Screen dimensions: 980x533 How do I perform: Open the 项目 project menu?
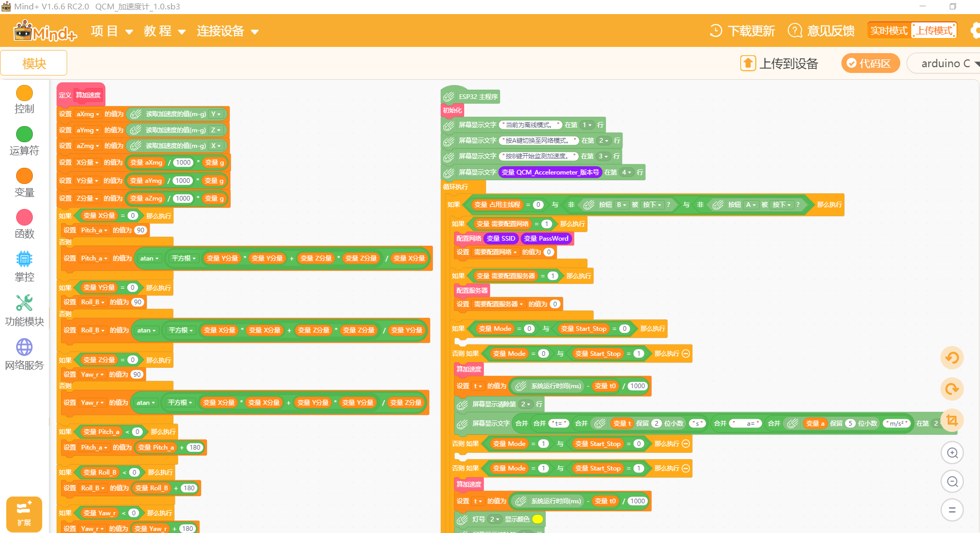111,31
